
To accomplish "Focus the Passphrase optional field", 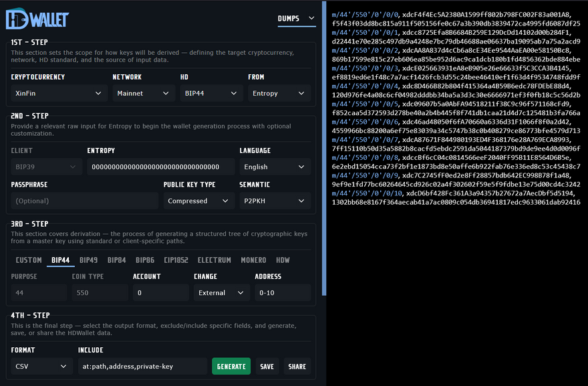I will [x=84, y=201].
